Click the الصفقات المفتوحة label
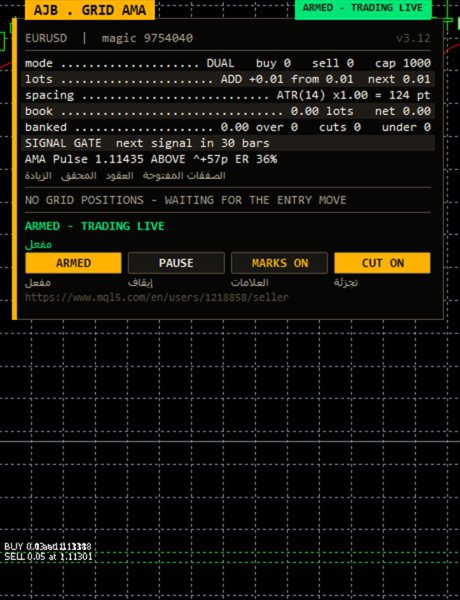This screenshot has width=460, height=600. point(184,176)
